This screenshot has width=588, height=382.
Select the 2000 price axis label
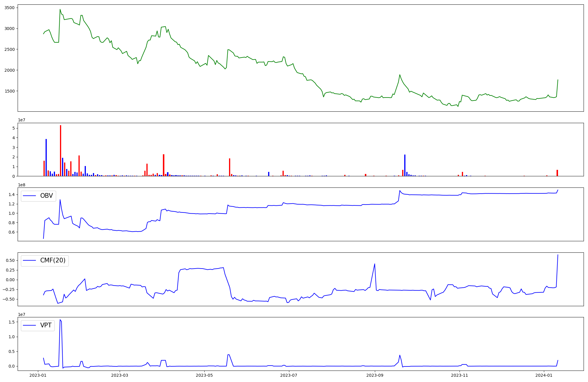click(x=9, y=70)
